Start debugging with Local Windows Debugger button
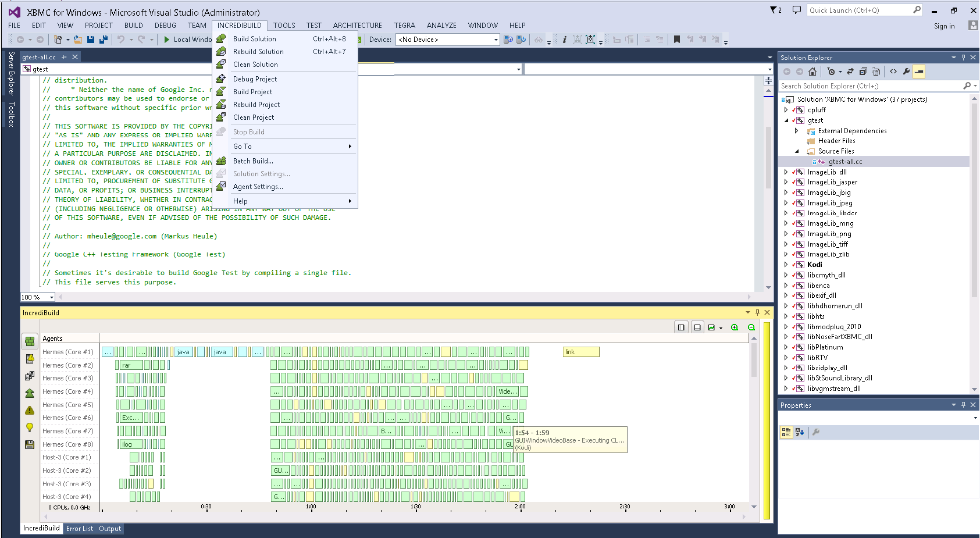Viewport: 980px width, 538px height. pyautogui.click(x=188, y=40)
